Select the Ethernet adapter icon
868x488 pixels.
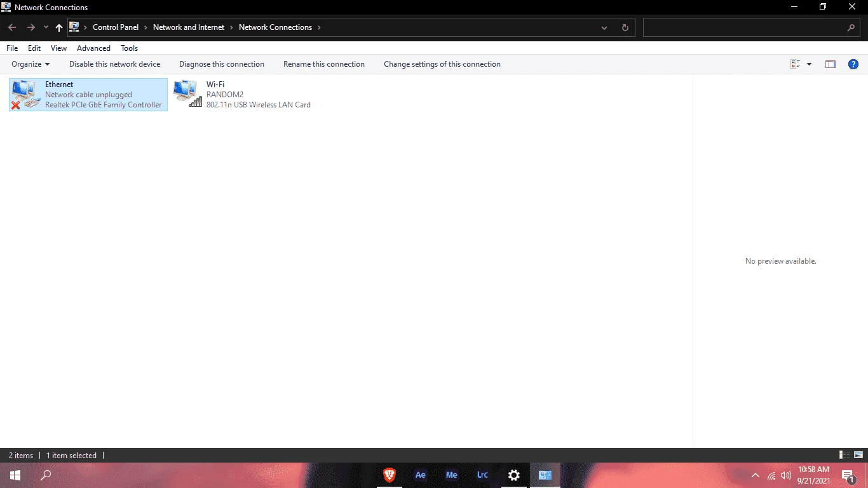pyautogui.click(x=26, y=95)
